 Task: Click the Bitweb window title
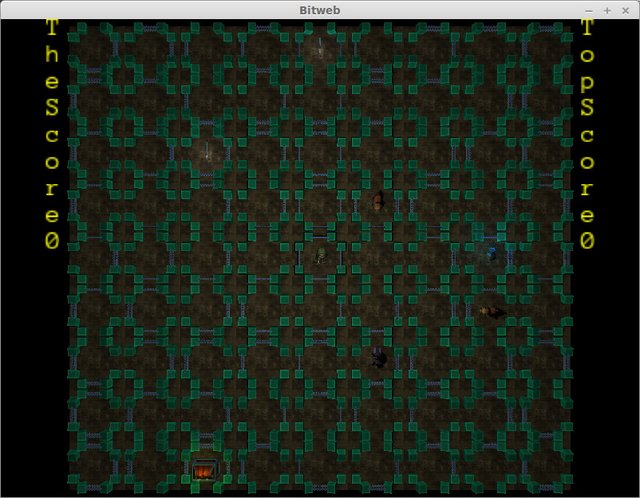click(x=320, y=10)
